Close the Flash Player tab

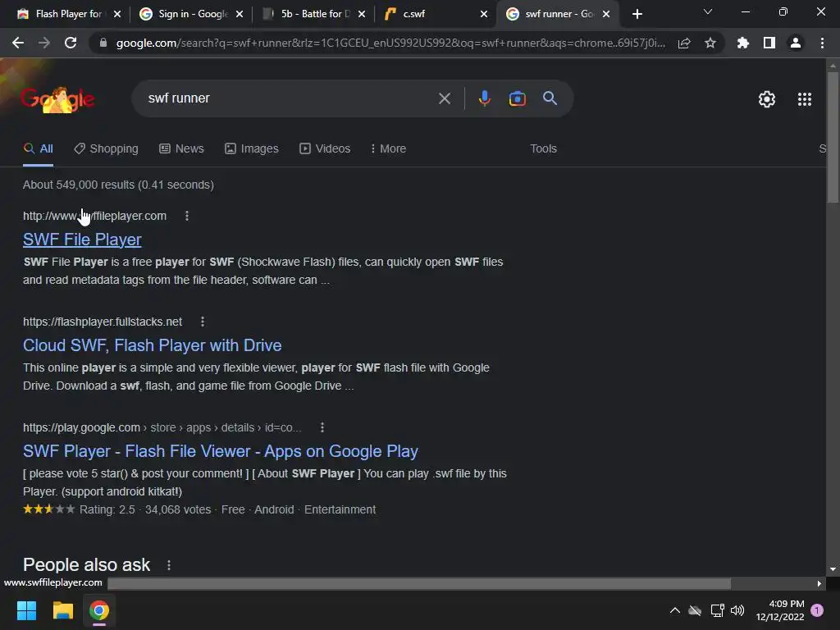pos(117,14)
